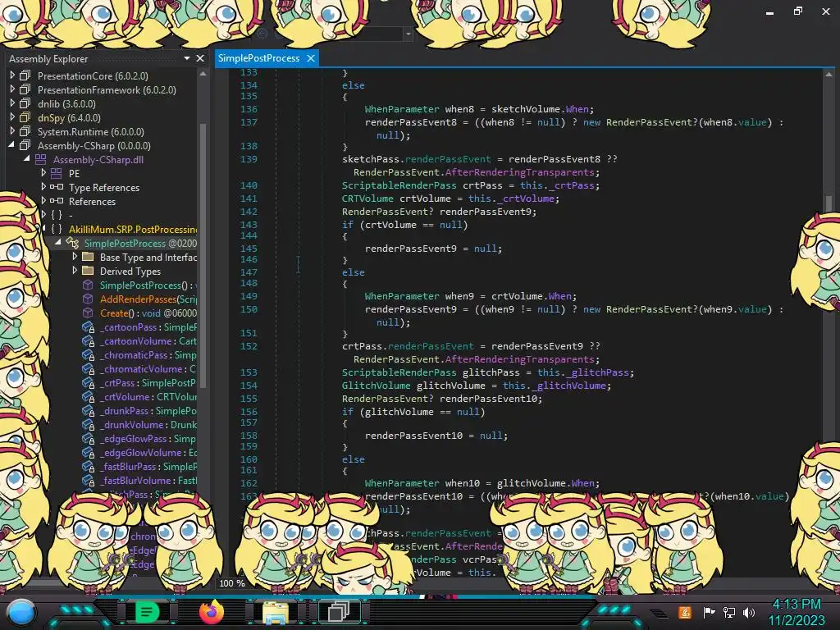Viewport: 840px width, 630px height.
Task: Click the stacked windows taskbar button
Action: click(339, 611)
